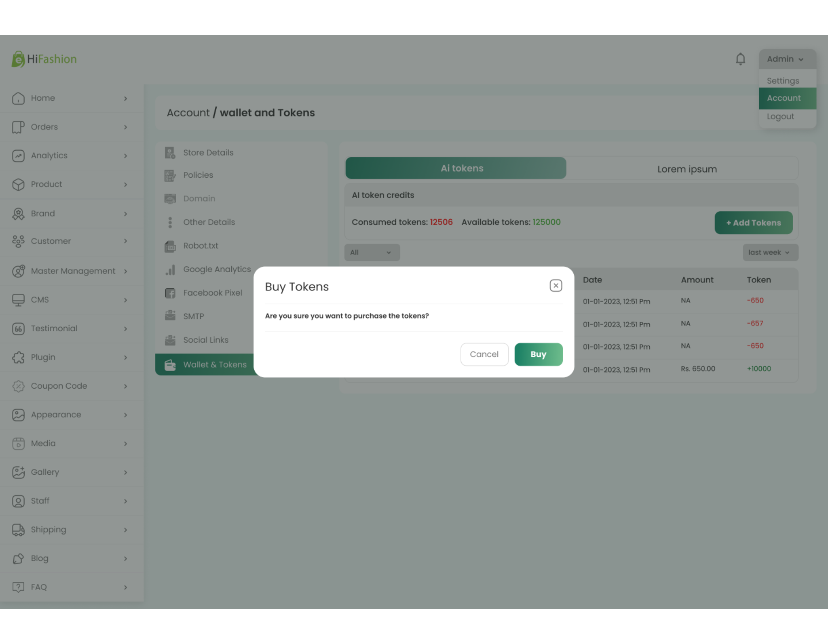
Task: Switch to the Ai tokens tab
Action: (x=456, y=168)
